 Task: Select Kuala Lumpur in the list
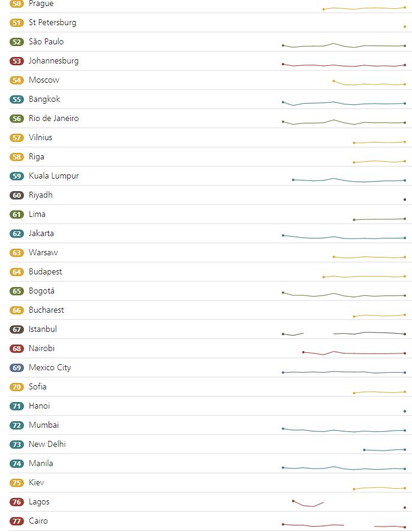(x=53, y=176)
